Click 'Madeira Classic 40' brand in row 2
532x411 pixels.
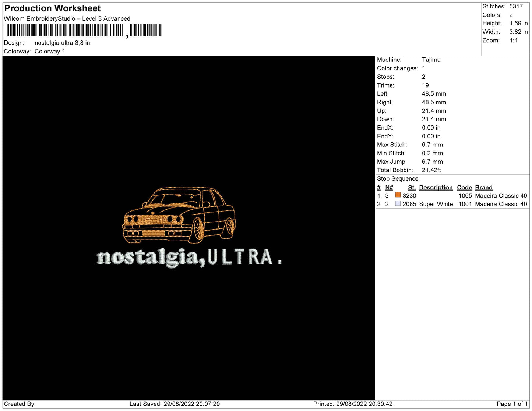[501, 204]
